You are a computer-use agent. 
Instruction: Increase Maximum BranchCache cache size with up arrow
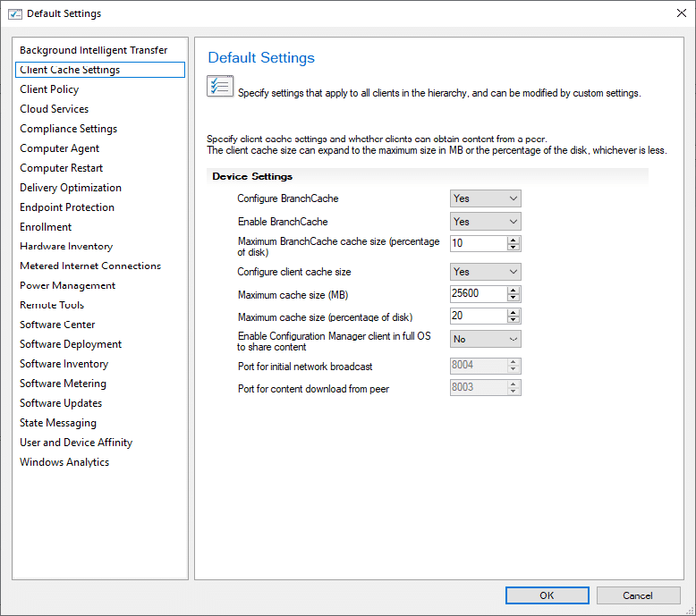coord(514,240)
